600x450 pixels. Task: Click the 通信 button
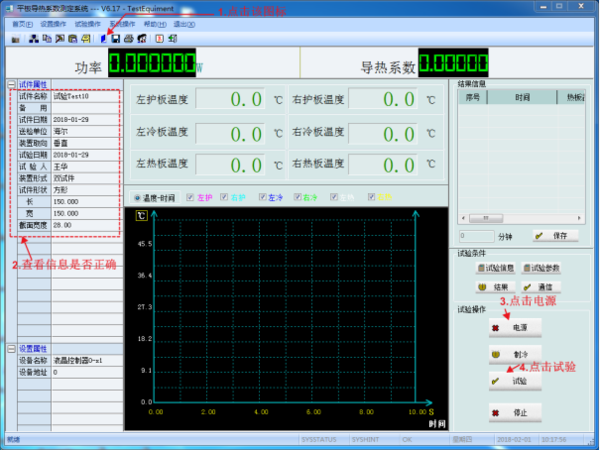(x=541, y=287)
